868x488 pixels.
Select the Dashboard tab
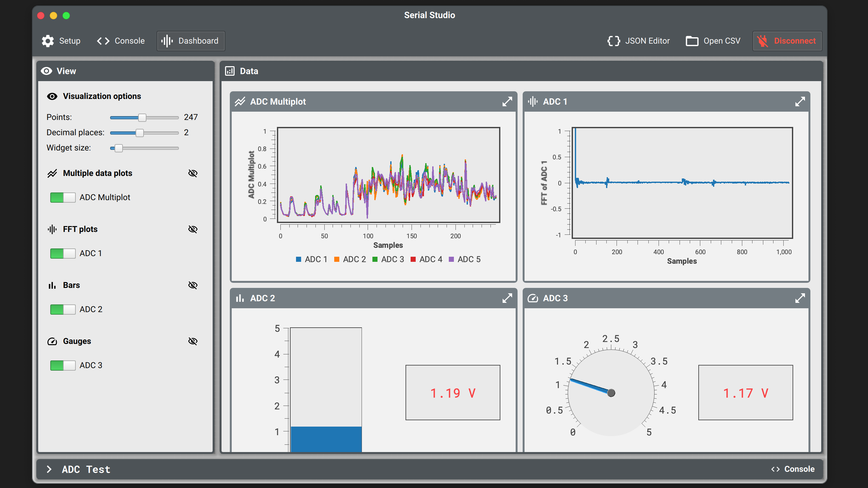(191, 41)
